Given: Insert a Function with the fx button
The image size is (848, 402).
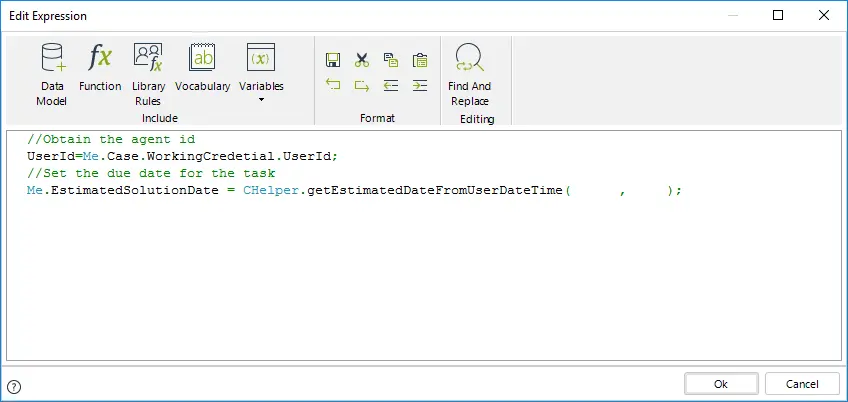Looking at the screenshot, I should [x=100, y=67].
